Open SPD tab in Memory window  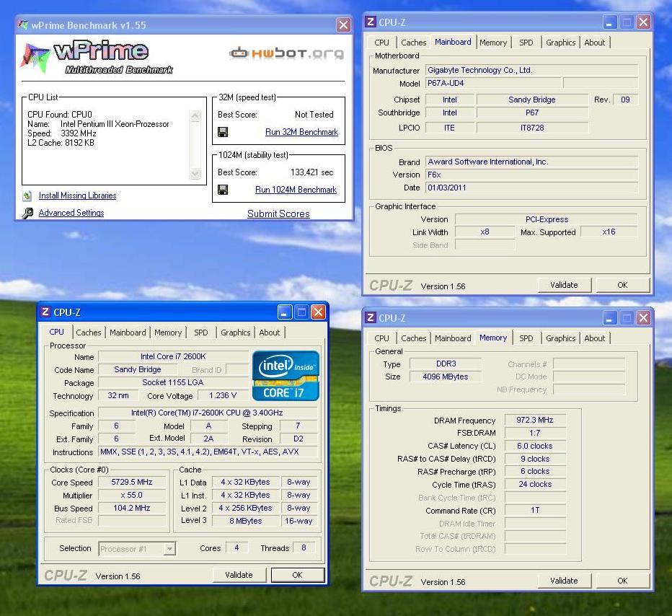[x=526, y=338]
